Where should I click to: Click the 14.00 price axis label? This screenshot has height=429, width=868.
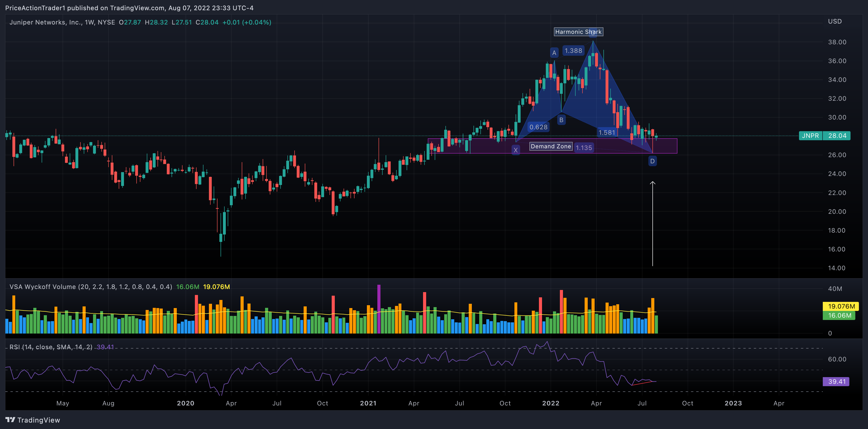(837, 268)
